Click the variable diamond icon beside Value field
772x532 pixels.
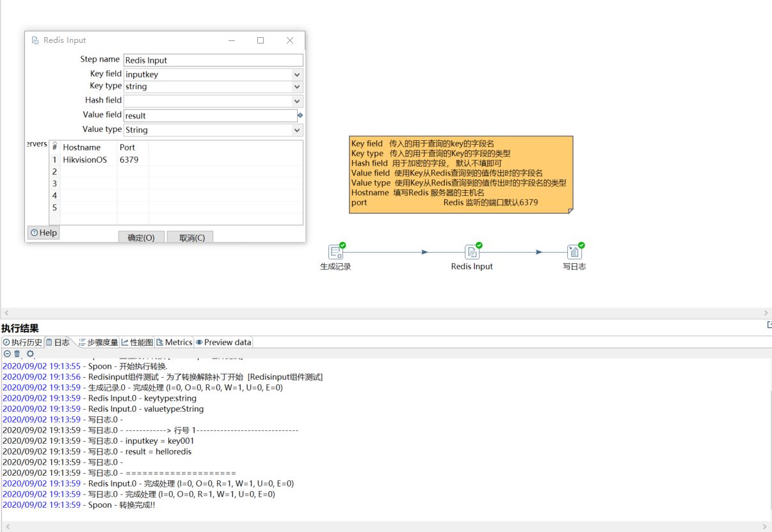[300, 115]
